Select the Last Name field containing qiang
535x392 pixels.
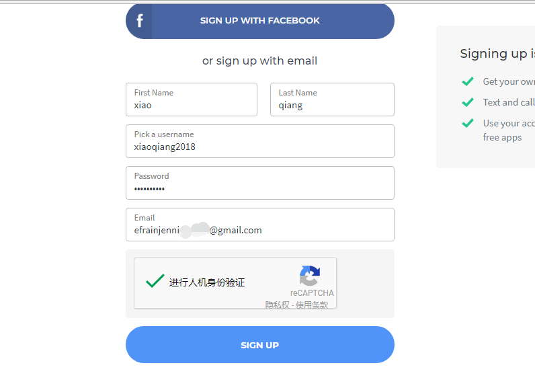pos(332,100)
